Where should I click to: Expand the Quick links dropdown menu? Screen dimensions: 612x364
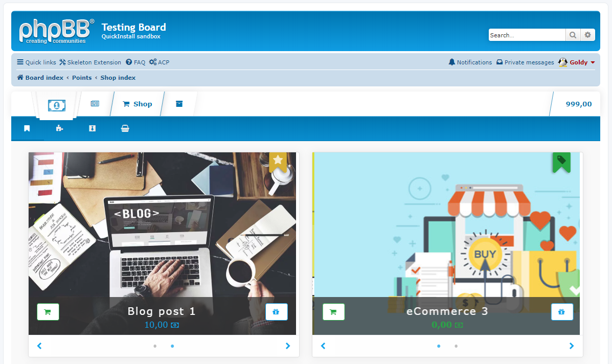pos(36,62)
